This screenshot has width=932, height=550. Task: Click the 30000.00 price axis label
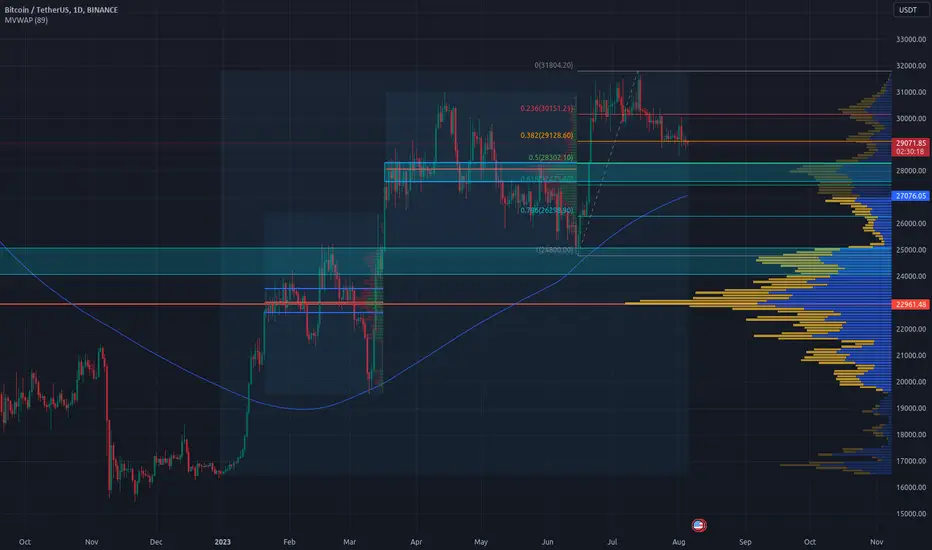pos(911,118)
